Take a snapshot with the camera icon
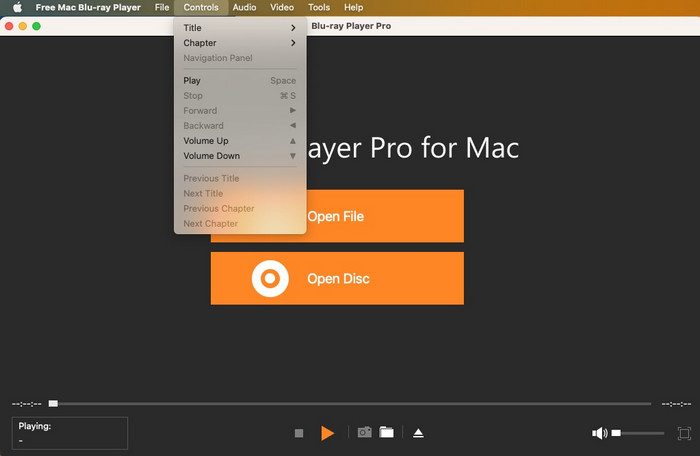 point(364,432)
